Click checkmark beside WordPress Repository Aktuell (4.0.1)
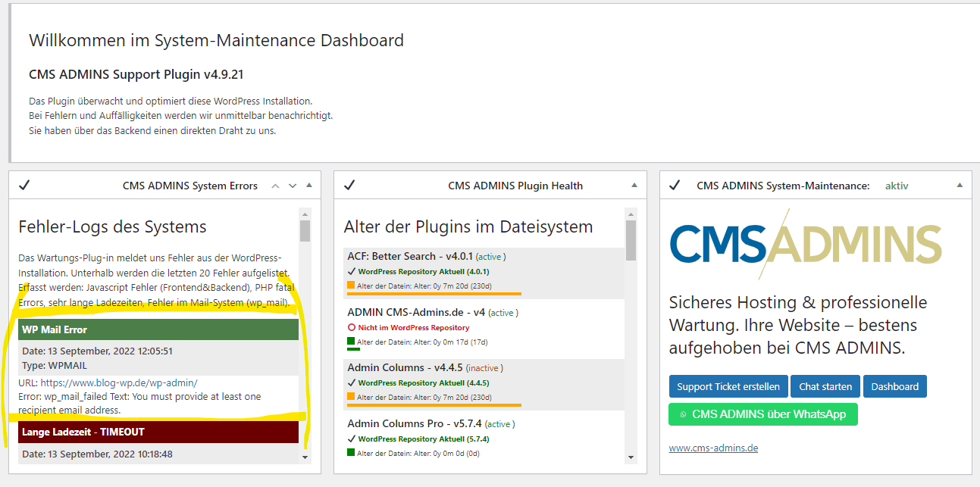The image size is (980, 487). tap(352, 271)
